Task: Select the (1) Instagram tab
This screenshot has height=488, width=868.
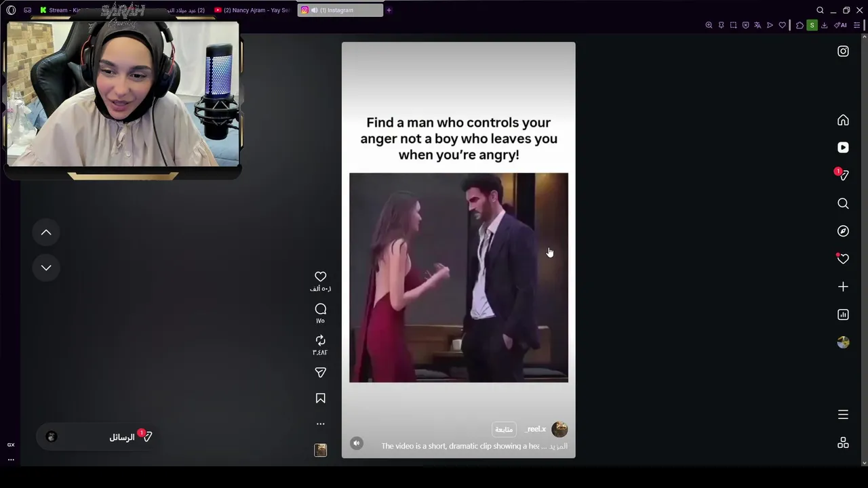Action: (x=340, y=10)
